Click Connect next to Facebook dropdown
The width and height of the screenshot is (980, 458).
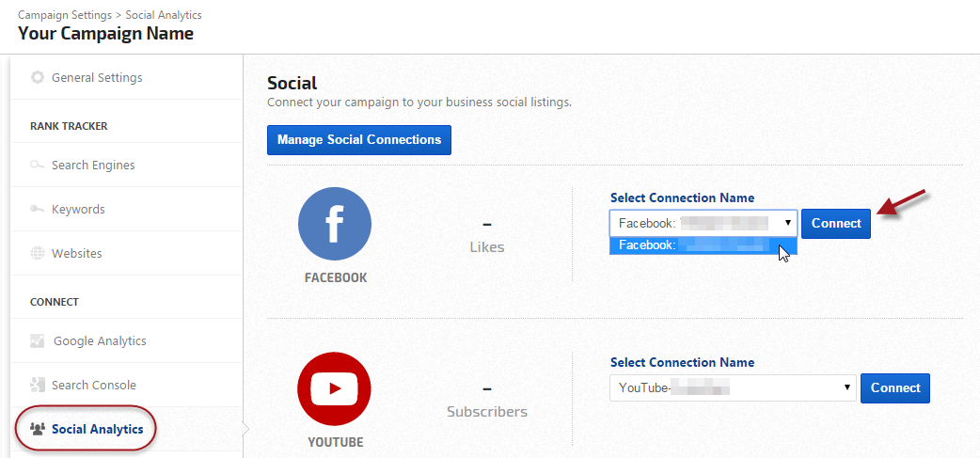click(836, 224)
